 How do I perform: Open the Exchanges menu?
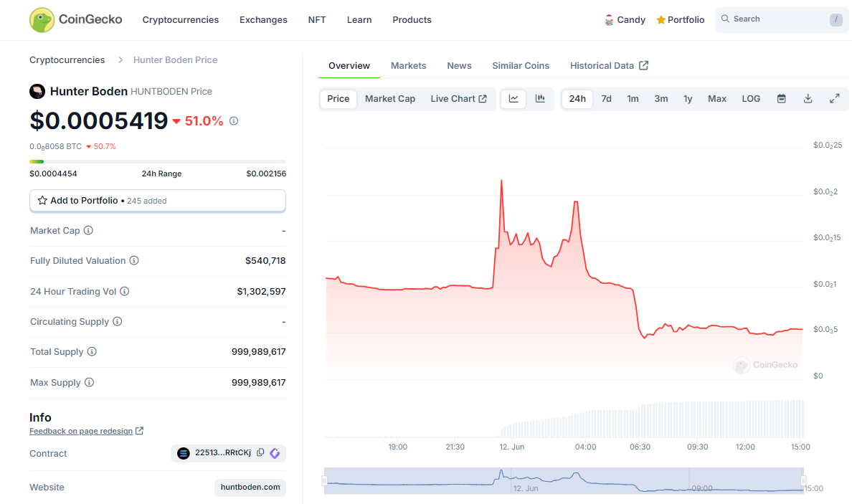263,20
